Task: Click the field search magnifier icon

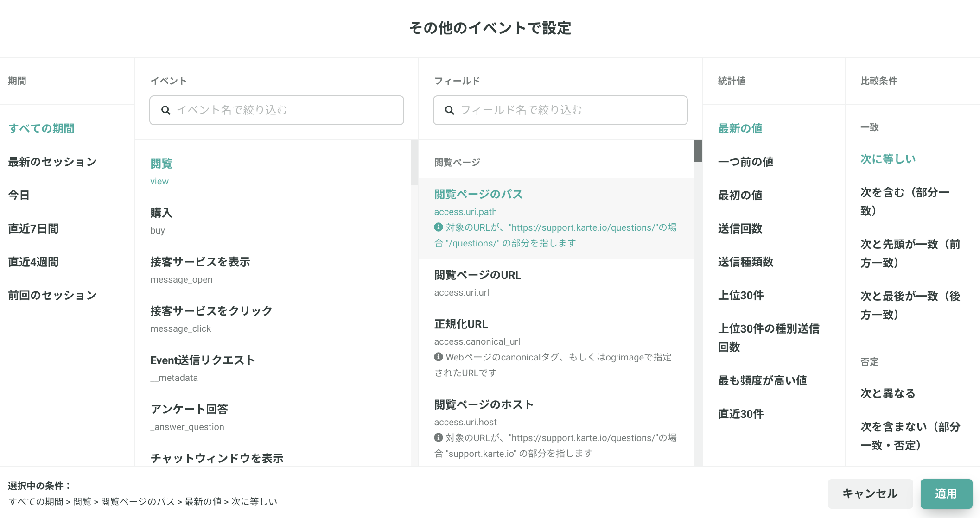Action: 450,110
